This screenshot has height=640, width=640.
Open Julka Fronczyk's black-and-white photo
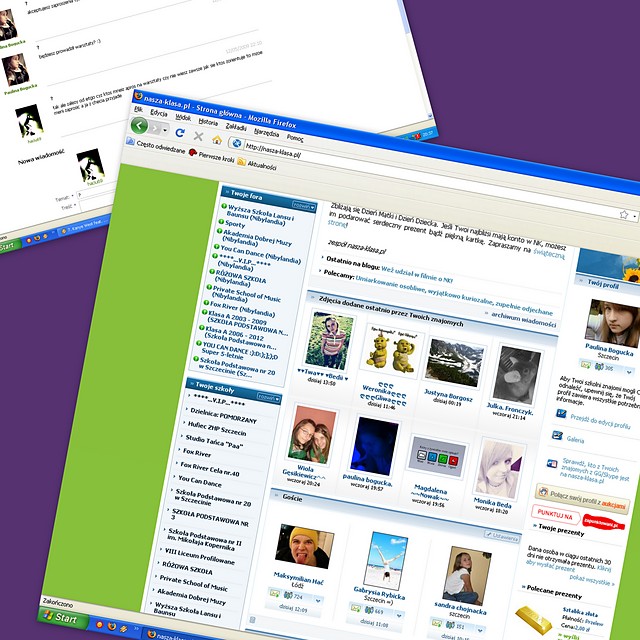tap(517, 375)
